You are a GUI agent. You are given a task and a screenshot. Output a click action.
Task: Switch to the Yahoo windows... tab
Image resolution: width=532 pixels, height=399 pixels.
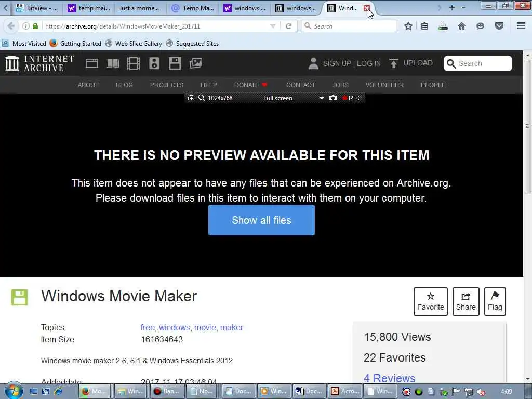[x=245, y=8]
